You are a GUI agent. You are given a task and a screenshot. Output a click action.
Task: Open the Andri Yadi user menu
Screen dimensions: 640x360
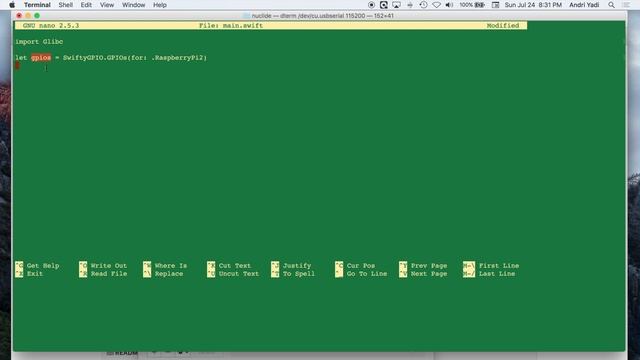pyautogui.click(x=584, y=5)
